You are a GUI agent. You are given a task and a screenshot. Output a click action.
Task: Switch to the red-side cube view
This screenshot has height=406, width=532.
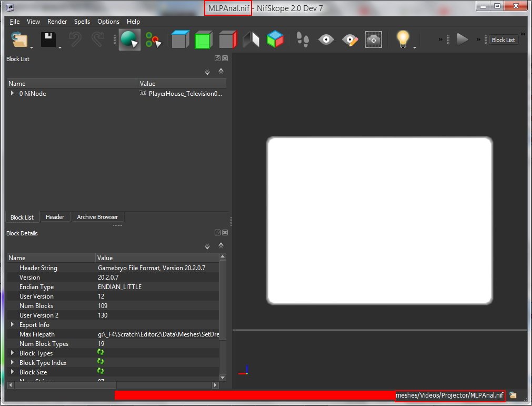[x=228, y=40]
